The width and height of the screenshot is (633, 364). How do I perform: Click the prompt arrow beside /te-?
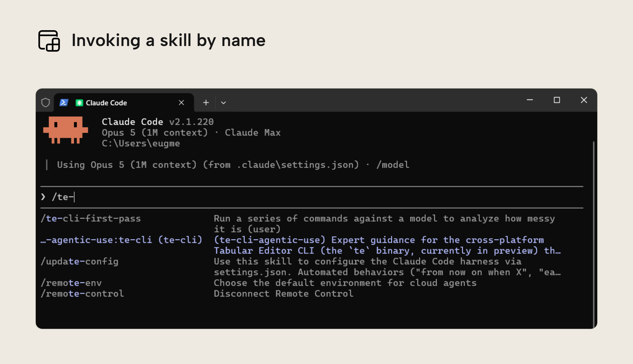tap(43, 197)
